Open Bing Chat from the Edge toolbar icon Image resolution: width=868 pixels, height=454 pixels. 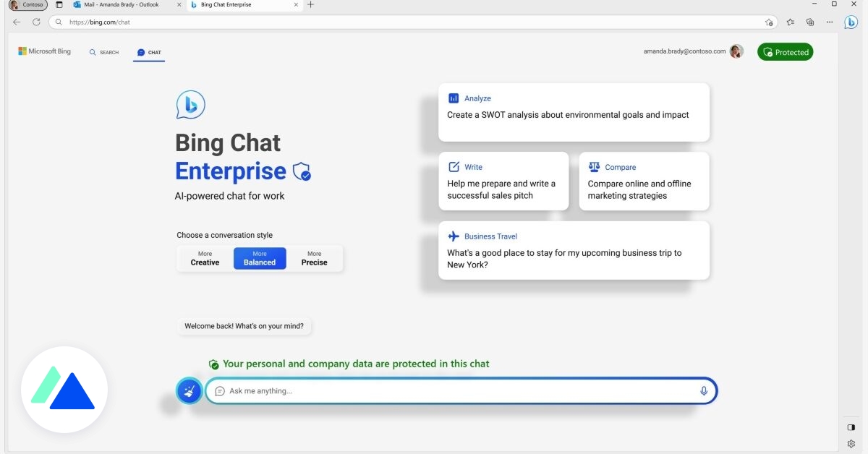point(851,22)
